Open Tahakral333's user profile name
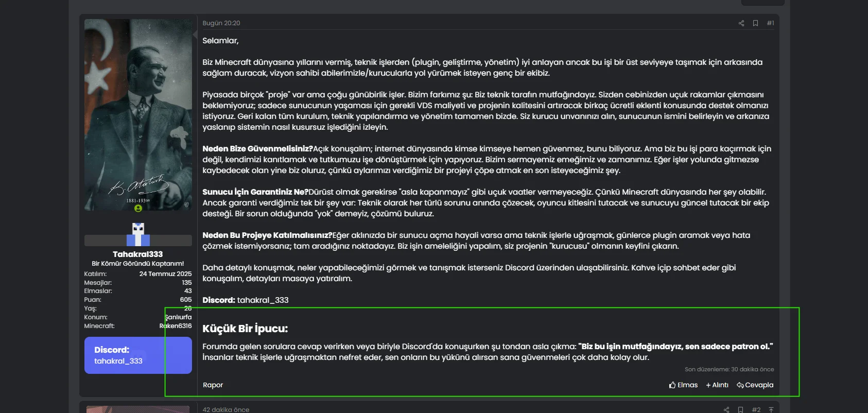Screen dimensions: 868x413 tap(138, 254)
